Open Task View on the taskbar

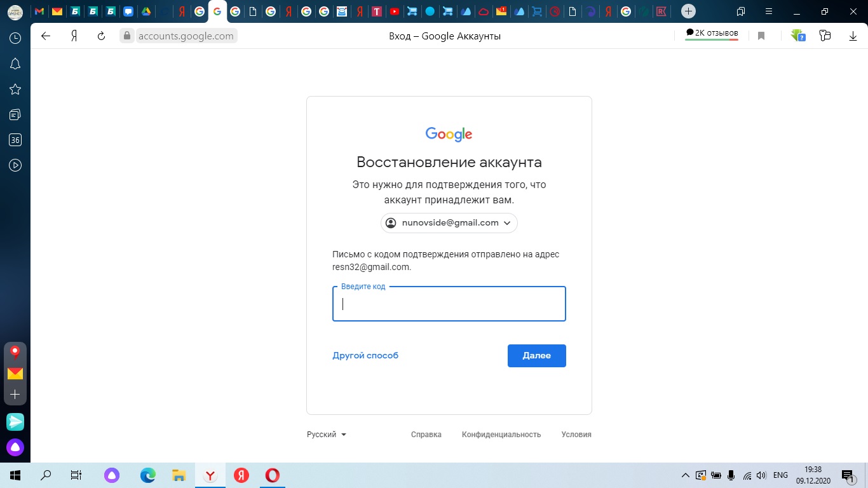pyautogui.click(x=76, y=475)
